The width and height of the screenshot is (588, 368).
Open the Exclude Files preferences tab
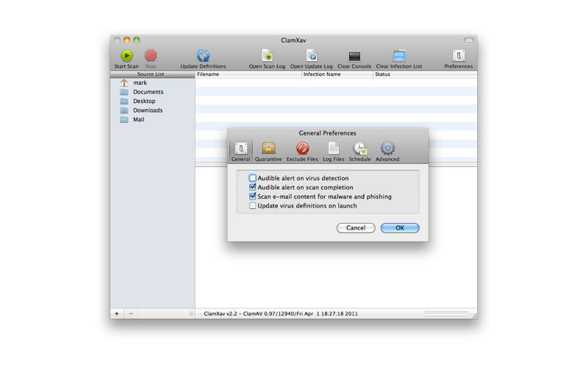[302, 152]
